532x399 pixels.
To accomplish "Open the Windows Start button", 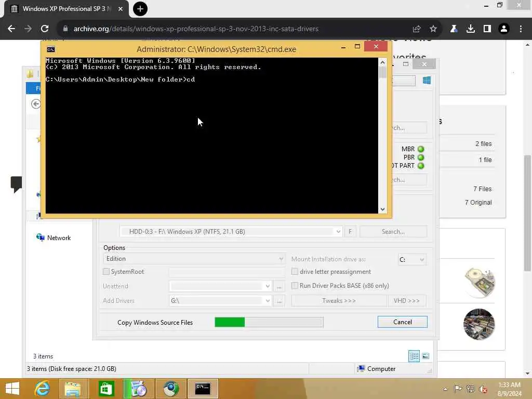I will 12,389.
